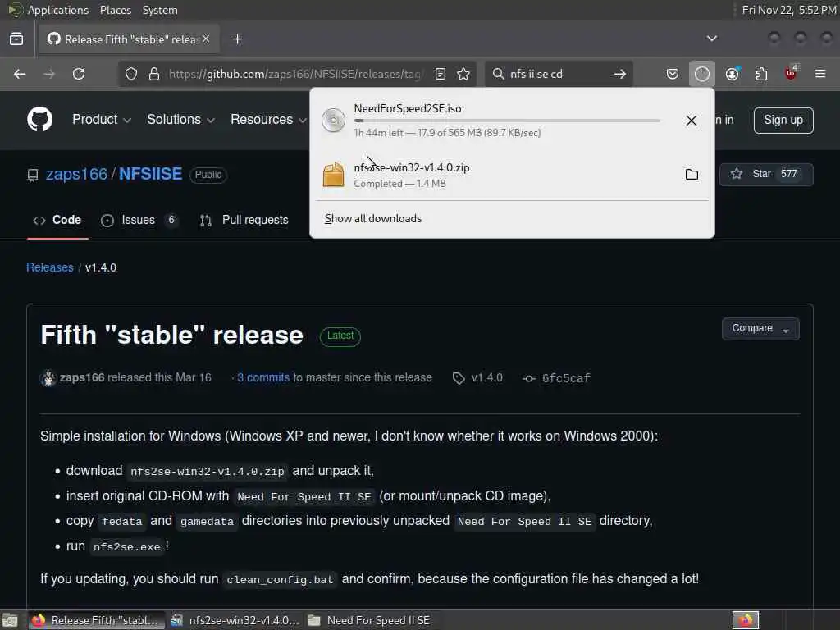Open the zaps166 owner link

tap(76, 174)
